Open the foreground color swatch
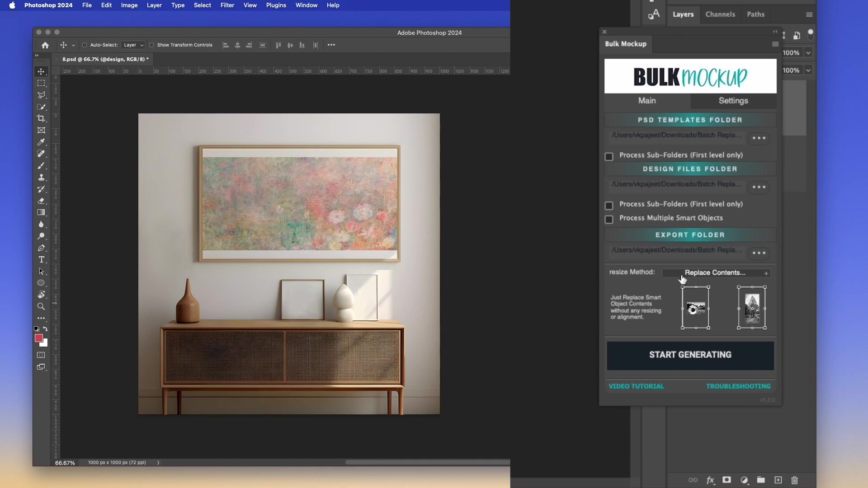Screen dimensions: 868x488 pos(39,338)
